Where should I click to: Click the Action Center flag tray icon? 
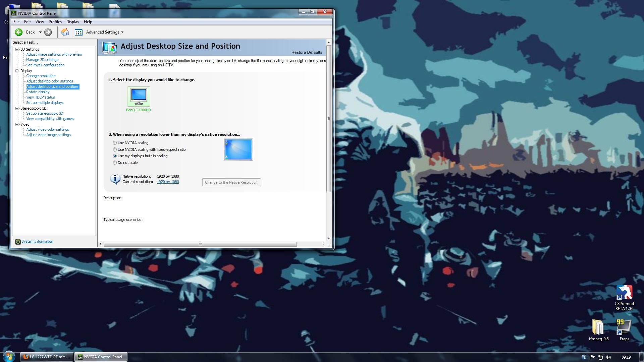592,357
